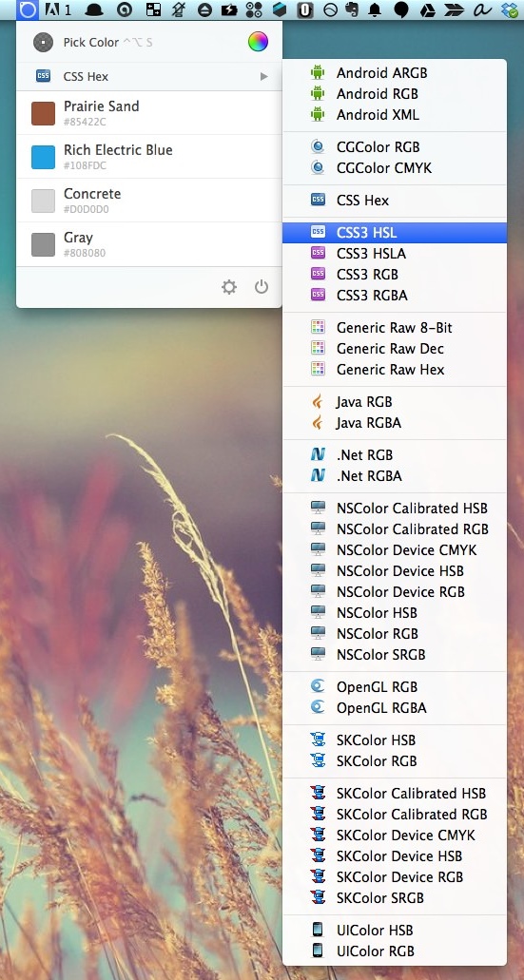Viewport: 524px width, 980px height.
Task: Copy the Rich Electric Blue color entry
Action: tap(148, 156)
